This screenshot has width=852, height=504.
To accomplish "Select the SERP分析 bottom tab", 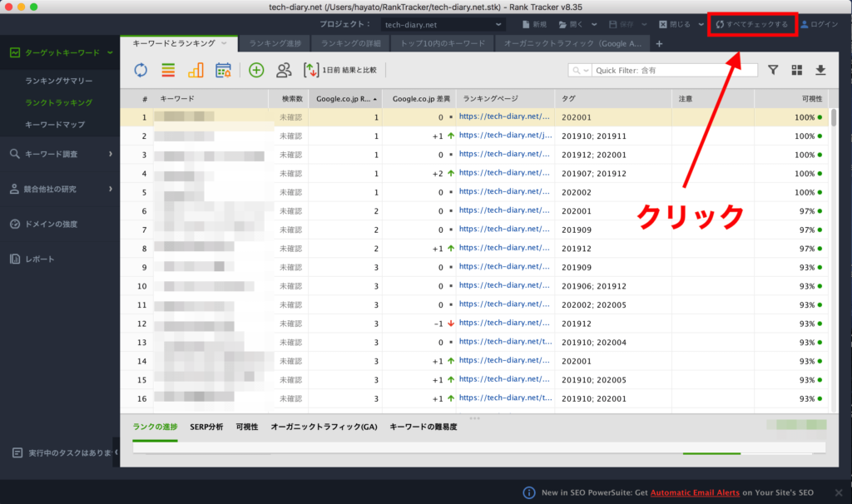I will pyautogui.click(x=206, y=427).
